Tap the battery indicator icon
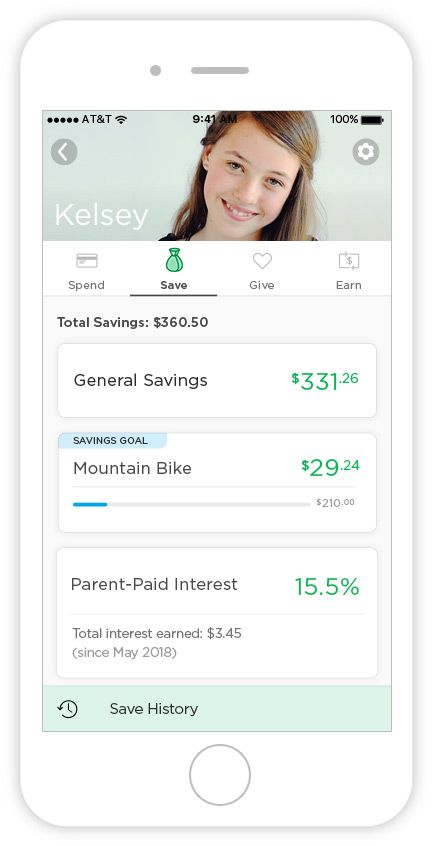432x846 pixels. pyautogui.click(x=372, y=119)
